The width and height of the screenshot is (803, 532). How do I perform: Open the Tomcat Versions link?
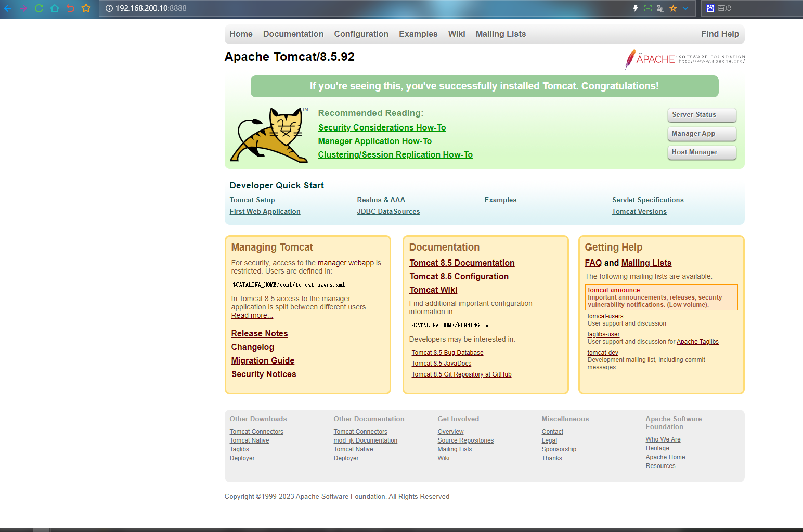point(639,212)
